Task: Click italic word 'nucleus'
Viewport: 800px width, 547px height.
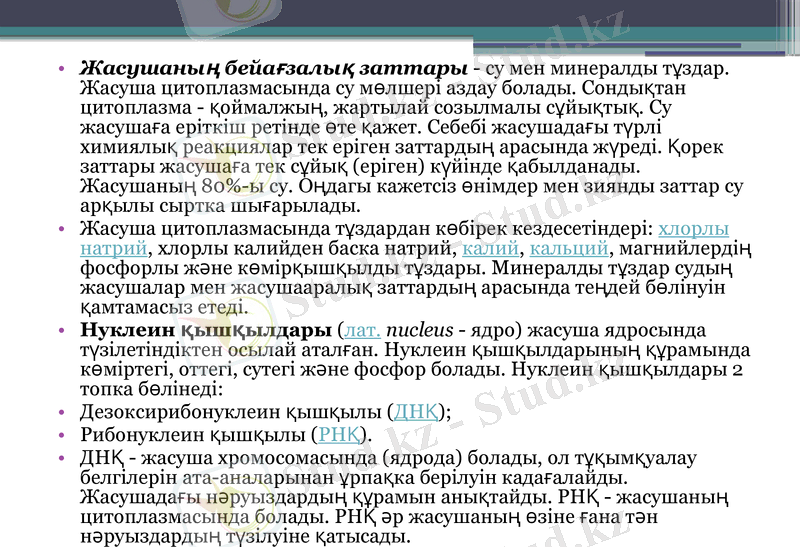Action: click(419, 331)
